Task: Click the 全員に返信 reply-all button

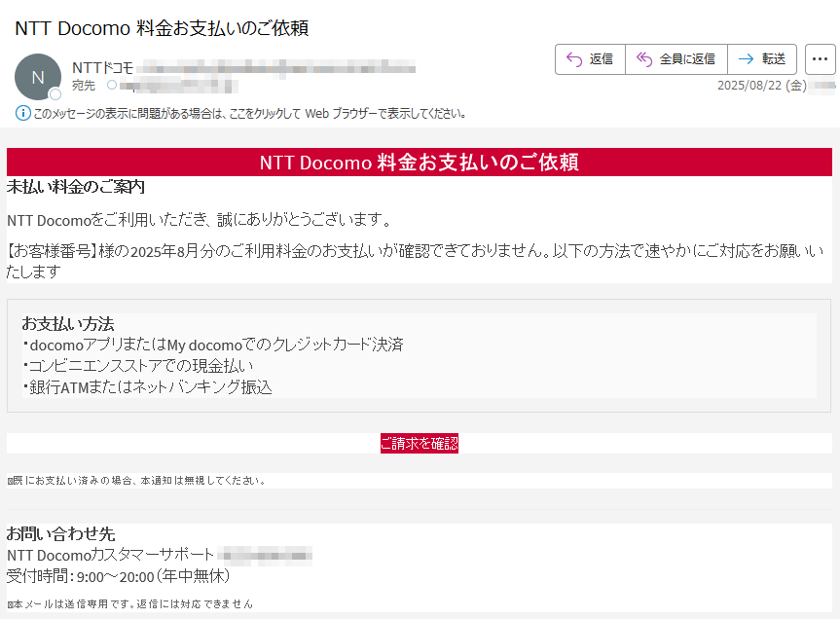Action: [x=676, y=59]
